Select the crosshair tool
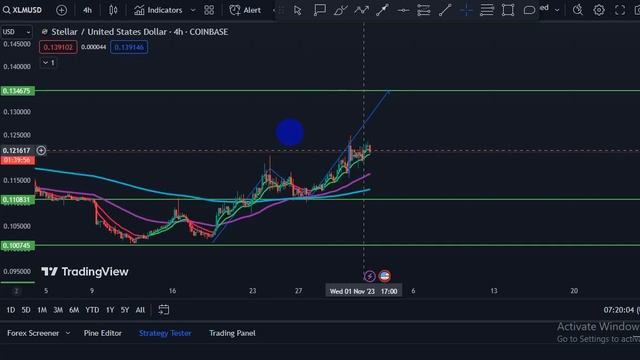 tap(466, 10)
